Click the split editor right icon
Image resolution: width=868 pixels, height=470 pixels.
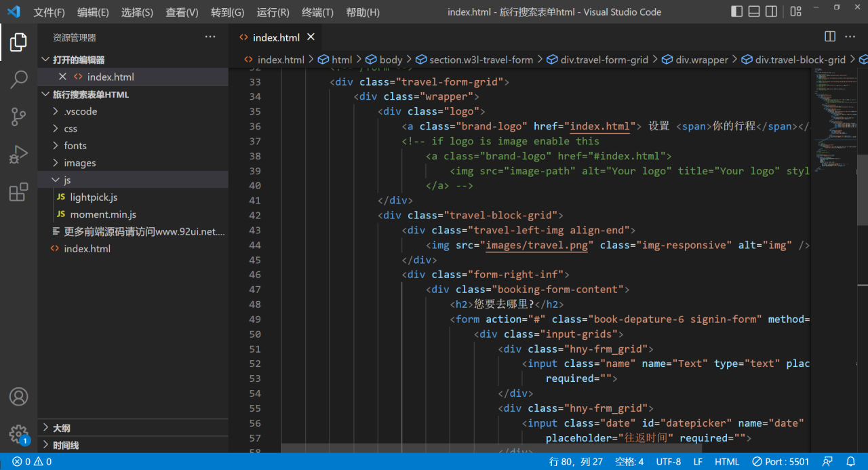[x=830, y=36]
